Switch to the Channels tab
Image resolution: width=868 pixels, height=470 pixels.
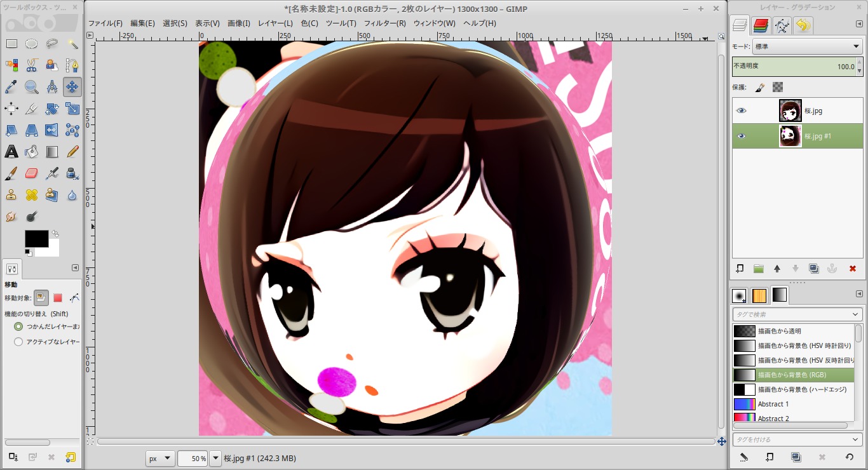[761, 25]
